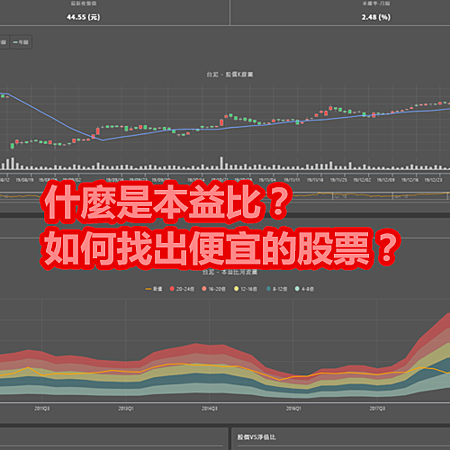Toggle the 年線 moving-average line button
The width and height of the screenshot is (450, 450).
point(21,42)
